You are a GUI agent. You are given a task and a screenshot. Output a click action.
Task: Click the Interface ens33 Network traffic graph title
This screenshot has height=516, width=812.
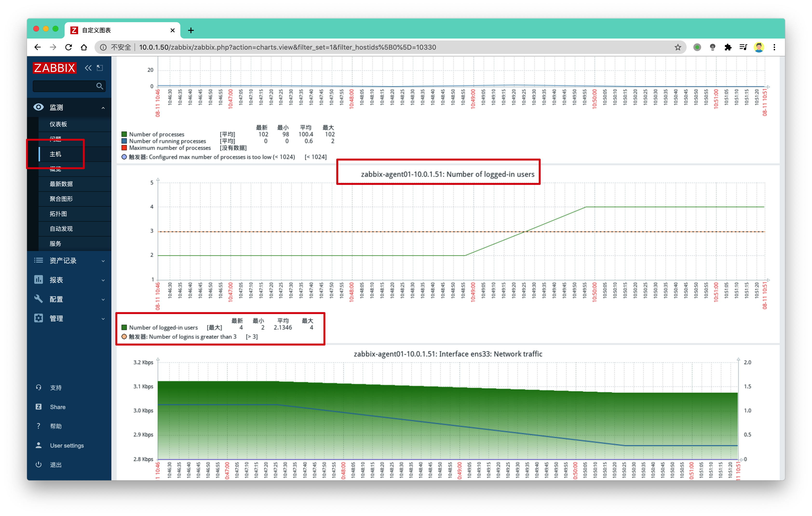(x=448, y=354)
